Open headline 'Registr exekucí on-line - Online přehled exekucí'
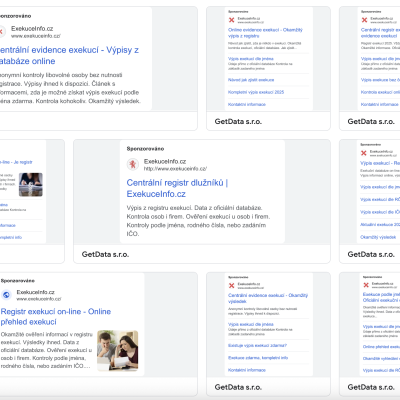Image resolution: width=400 pixels, height=400 pixels. tap(56, 317)
